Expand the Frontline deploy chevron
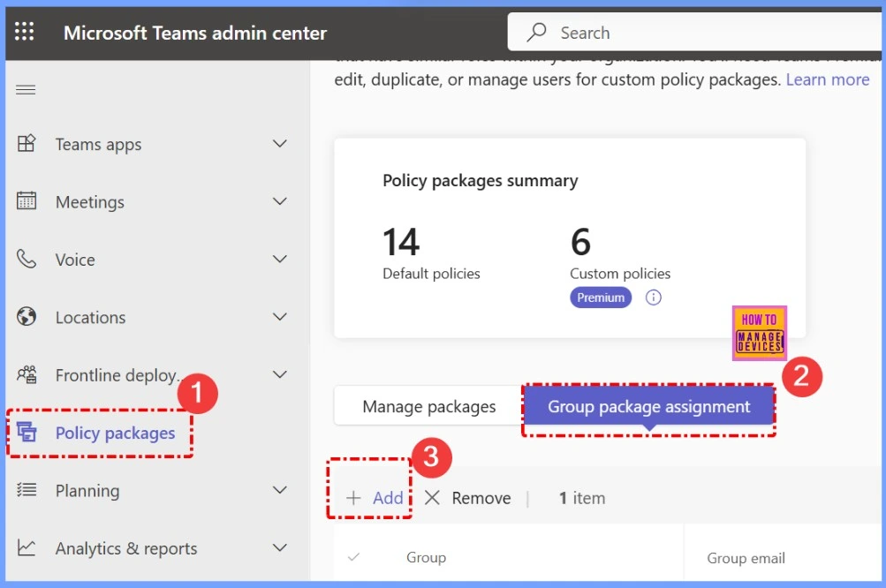The image size is (886, 588). pyautogui.click(x=280, y=374)
